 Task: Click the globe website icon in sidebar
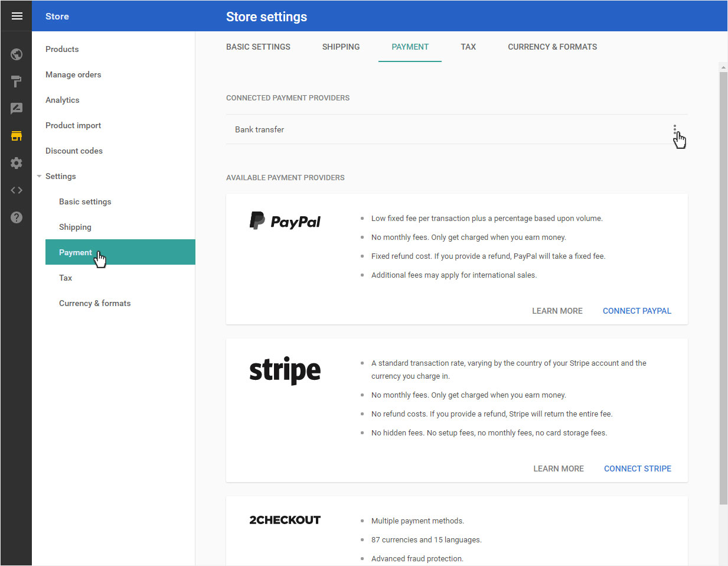(17, 54)
